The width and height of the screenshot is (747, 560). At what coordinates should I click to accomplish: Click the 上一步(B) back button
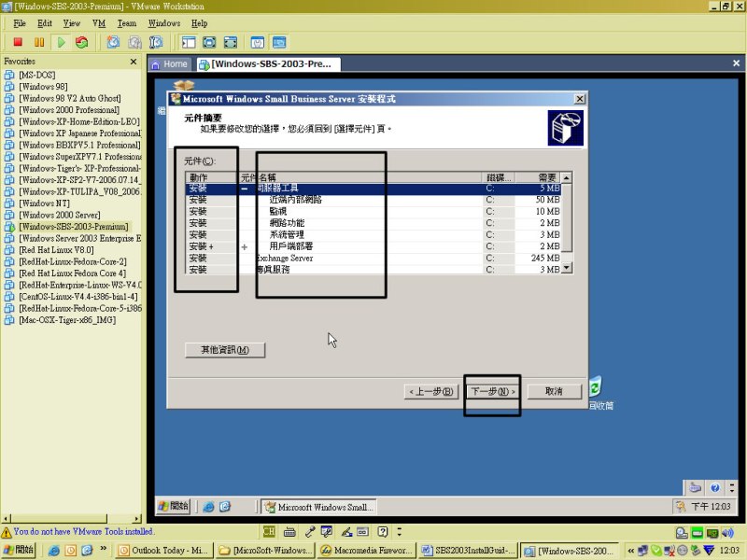431,391
